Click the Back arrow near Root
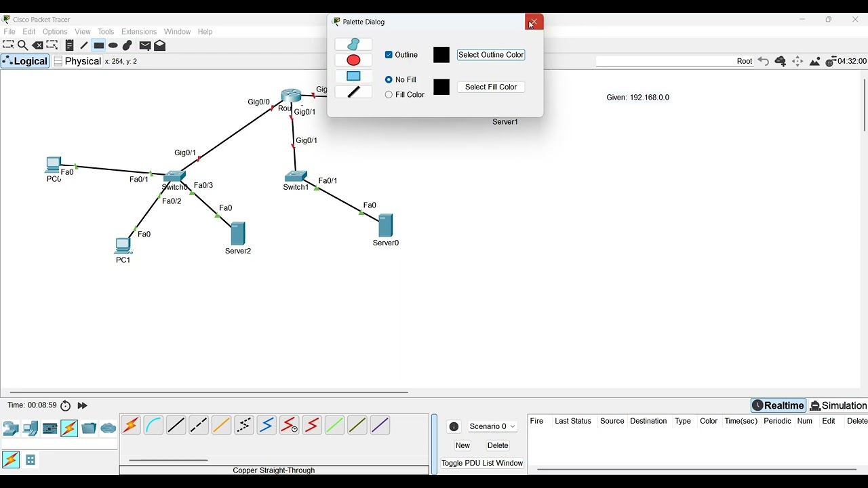 (x=764, y=61)
